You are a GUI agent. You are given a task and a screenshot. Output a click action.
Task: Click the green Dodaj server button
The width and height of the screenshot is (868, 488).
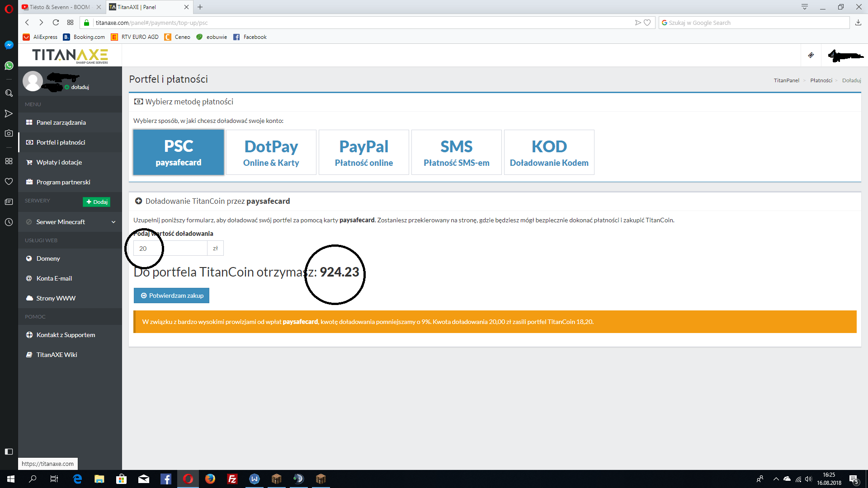click(96, 202)
